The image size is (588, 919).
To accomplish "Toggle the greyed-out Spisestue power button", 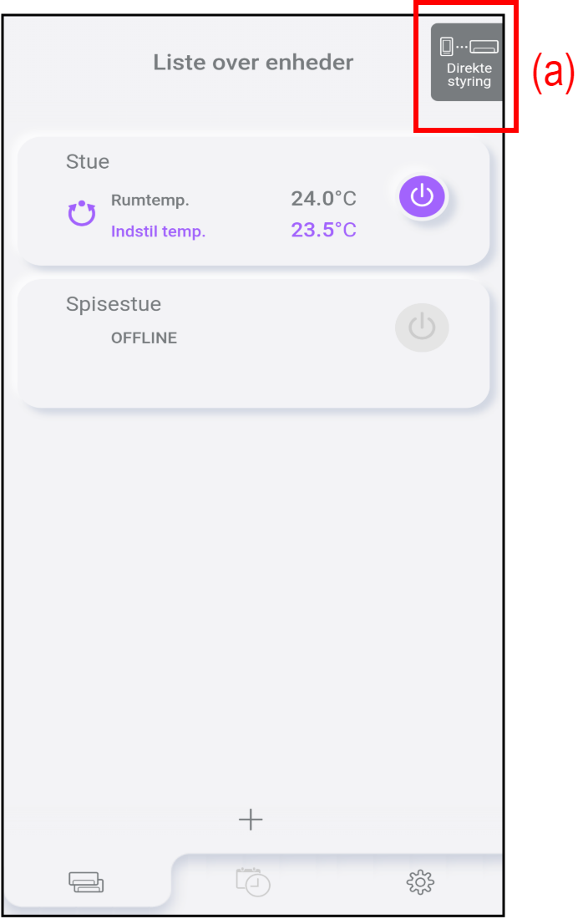I will [x=422, y=327].
